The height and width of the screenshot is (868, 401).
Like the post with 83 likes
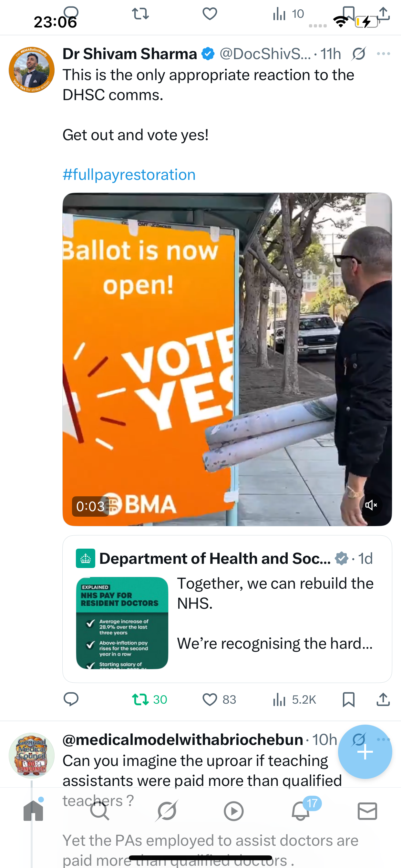click(219, 699)
